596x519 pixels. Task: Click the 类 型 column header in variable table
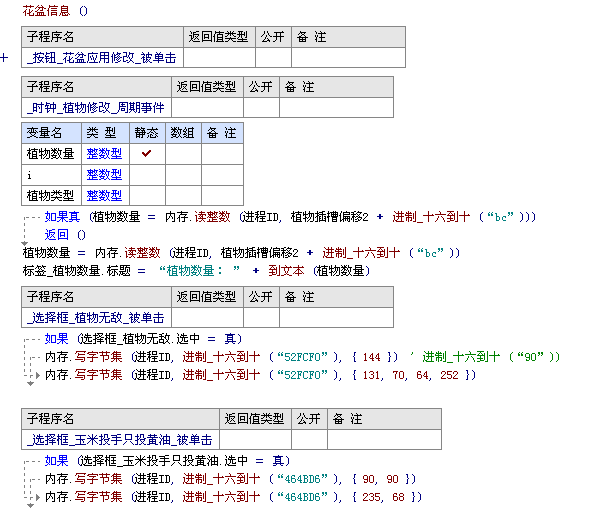click(105, 133)
